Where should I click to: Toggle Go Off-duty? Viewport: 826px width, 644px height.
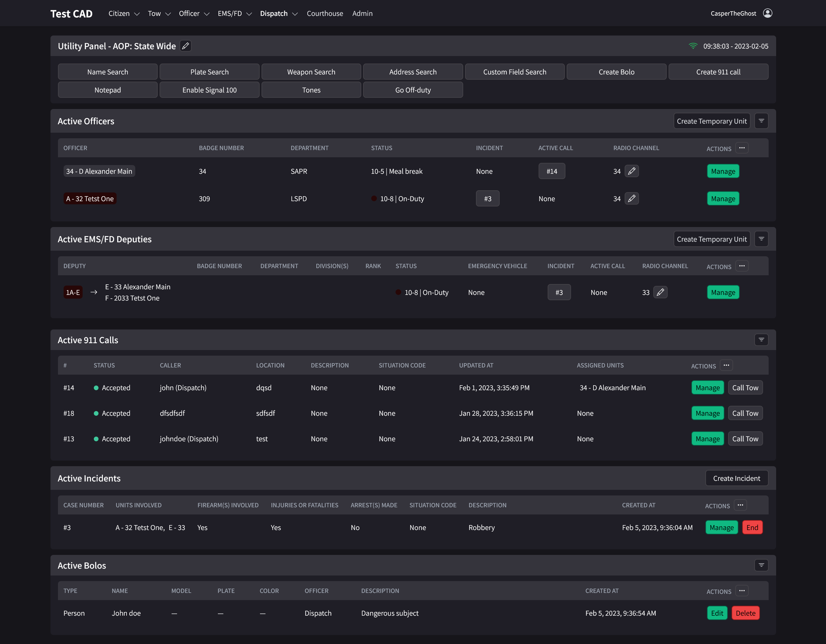(x=413, y=90)
